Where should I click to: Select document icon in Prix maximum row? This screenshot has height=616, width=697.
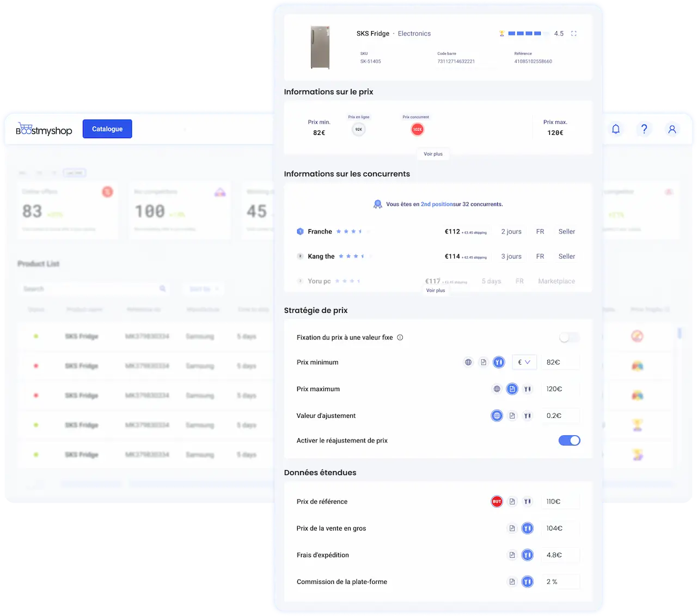pos(512,389)
